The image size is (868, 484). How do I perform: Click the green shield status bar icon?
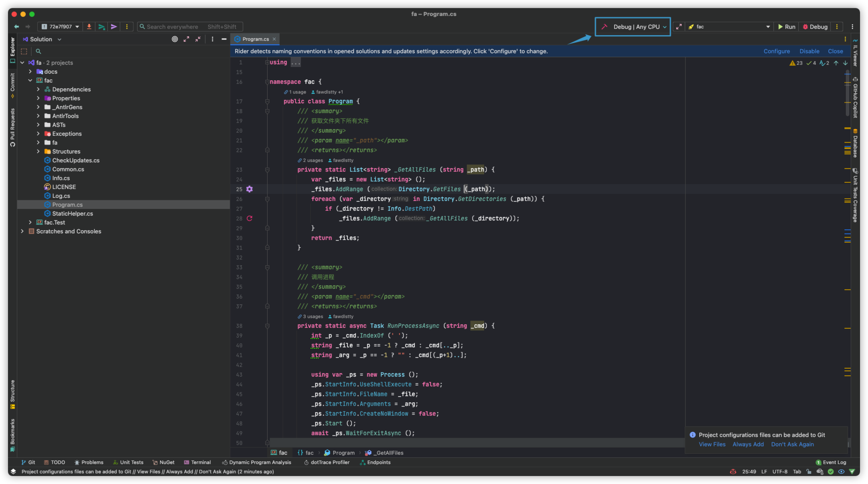(852, 472)
